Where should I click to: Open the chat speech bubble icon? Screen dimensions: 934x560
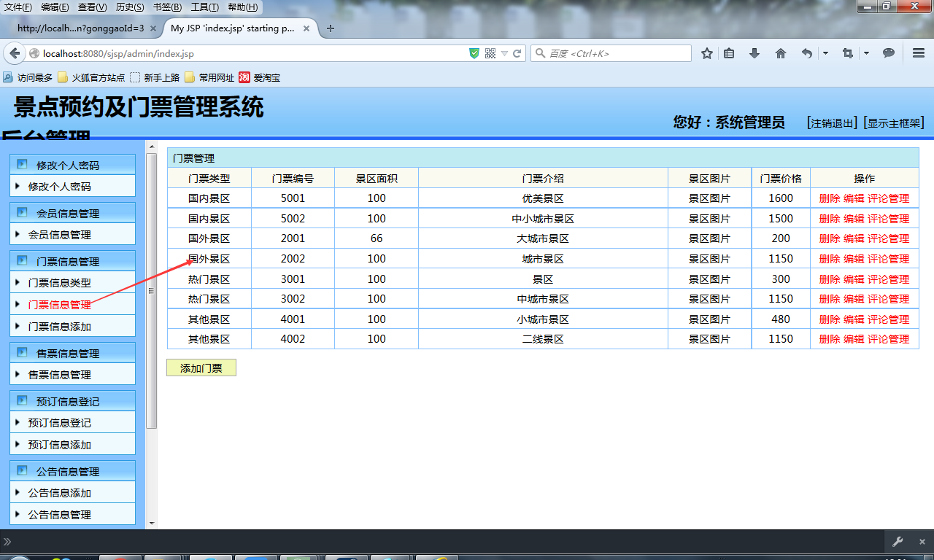(889, 53)
